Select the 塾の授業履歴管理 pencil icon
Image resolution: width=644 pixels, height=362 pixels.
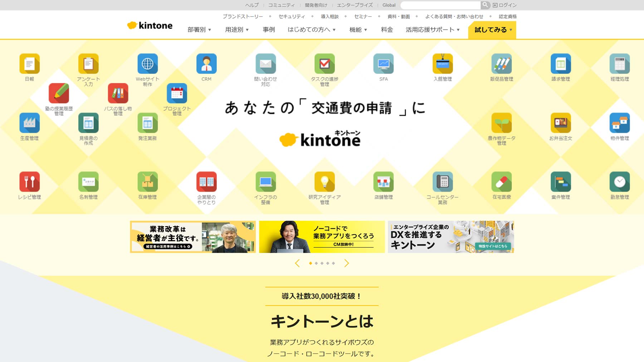pos(59,93)
